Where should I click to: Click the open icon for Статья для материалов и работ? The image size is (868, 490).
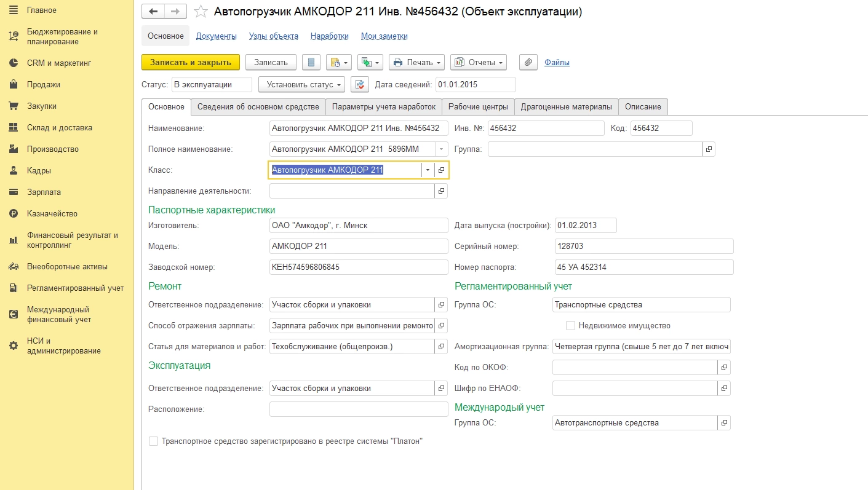tap(441, 347)
